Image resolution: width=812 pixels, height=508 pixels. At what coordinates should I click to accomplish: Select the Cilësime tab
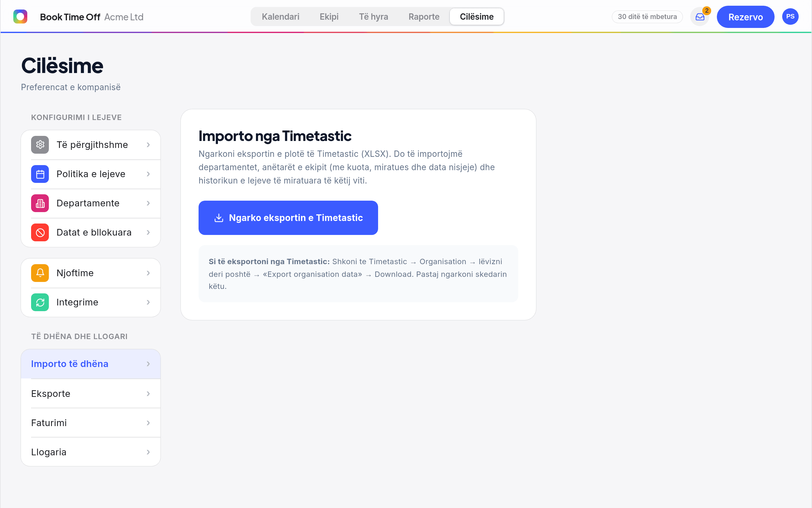click(476, 17)
